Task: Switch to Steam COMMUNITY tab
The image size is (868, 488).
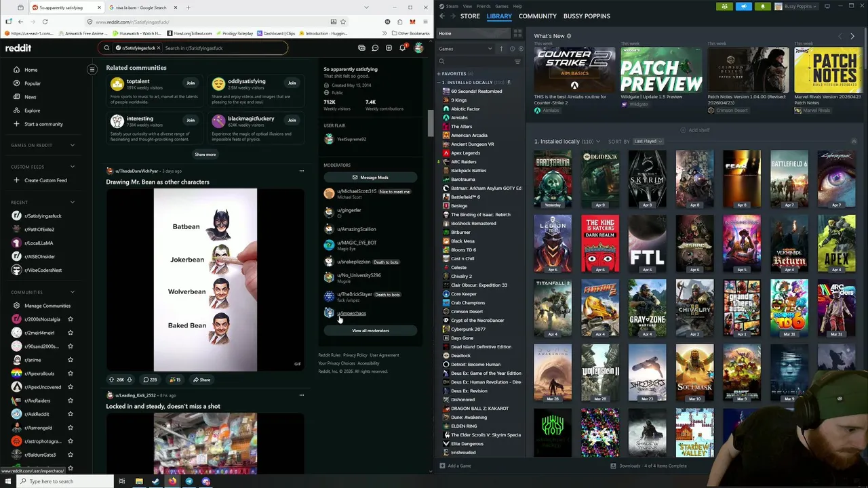Action: coord(538,16)
